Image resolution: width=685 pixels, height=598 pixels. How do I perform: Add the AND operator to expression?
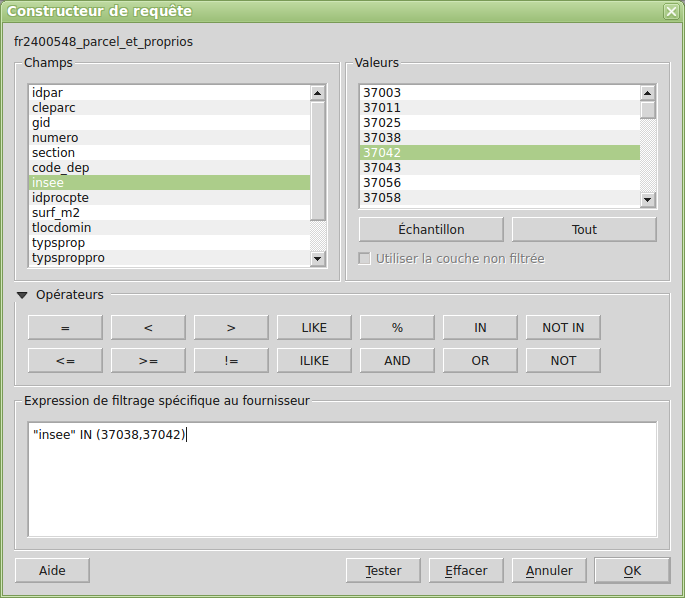pos(397,360)
